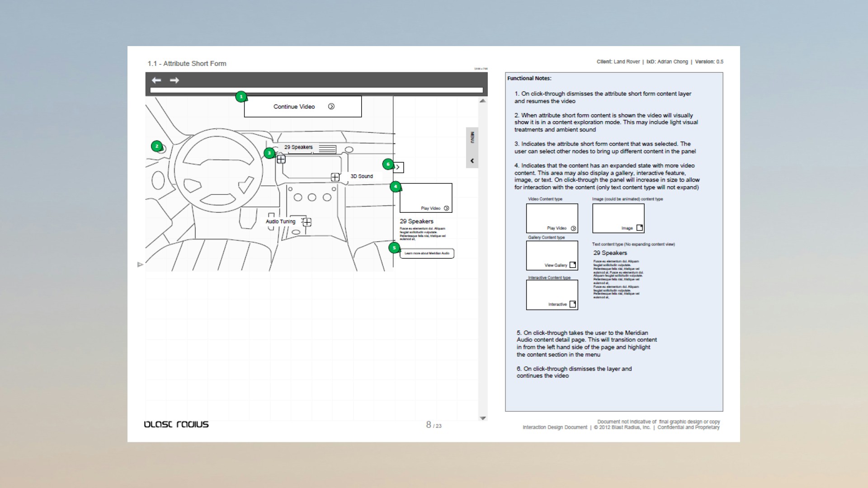
Task: Open the vertical MENU tab
Action: click(472, 137)
